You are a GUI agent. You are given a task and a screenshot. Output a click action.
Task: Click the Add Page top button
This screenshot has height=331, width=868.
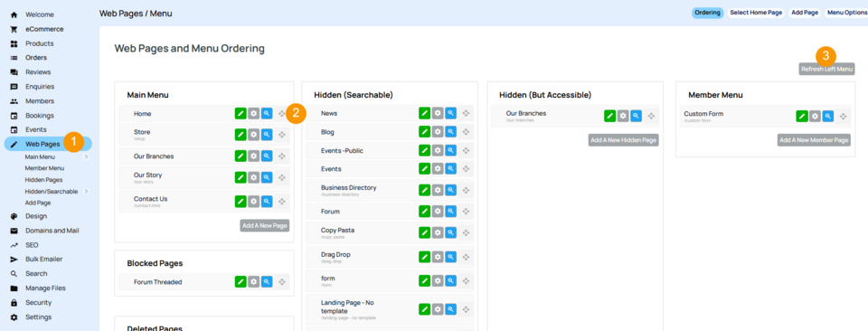(805, 13)
